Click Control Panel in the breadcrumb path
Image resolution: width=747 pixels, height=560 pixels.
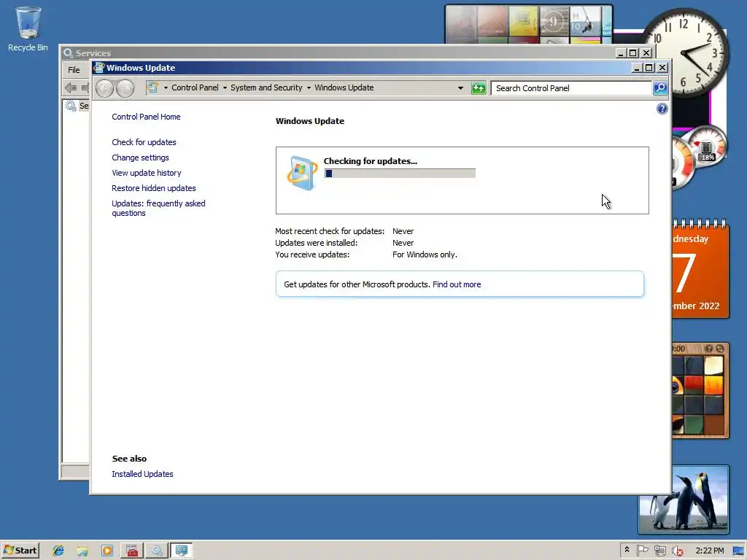pos(195,87)
